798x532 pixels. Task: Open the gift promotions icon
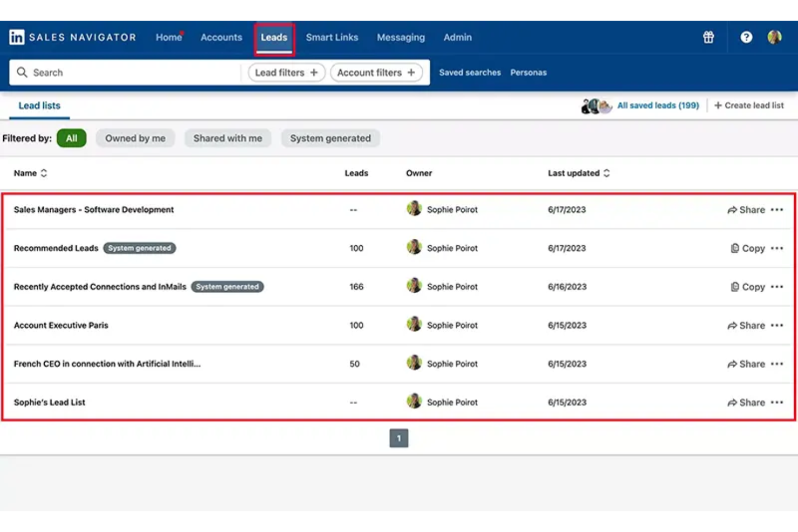[x=707, y=37]
